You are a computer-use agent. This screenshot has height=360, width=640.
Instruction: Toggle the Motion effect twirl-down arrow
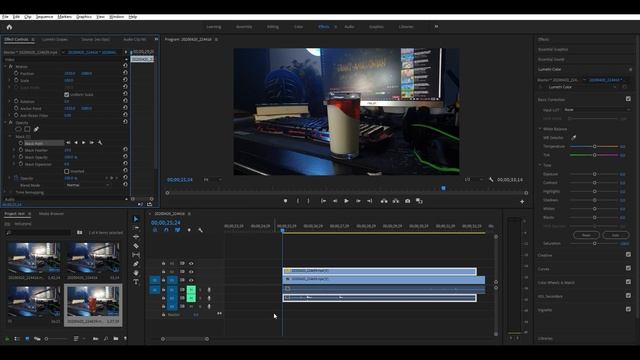coord(5,66)
